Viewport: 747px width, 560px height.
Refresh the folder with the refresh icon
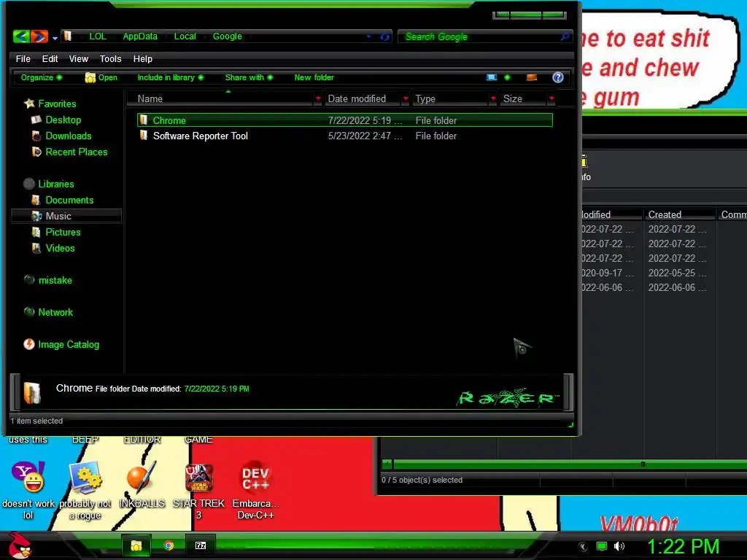(384, 36)
